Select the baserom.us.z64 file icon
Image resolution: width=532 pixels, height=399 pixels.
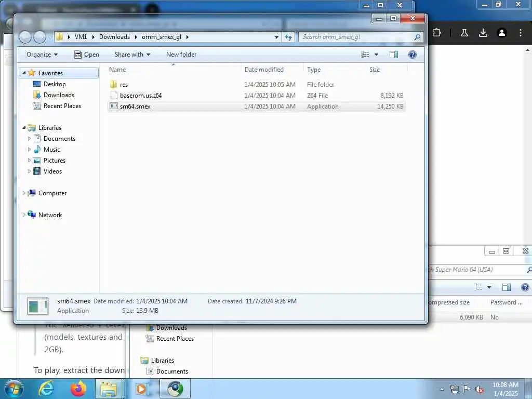(x=114, y=96)
